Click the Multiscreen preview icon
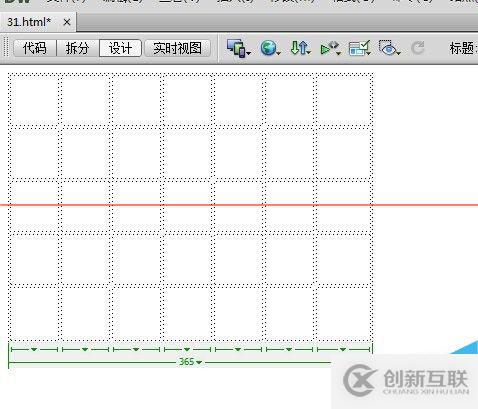The image size is (478, 409). tap(238, 48)
